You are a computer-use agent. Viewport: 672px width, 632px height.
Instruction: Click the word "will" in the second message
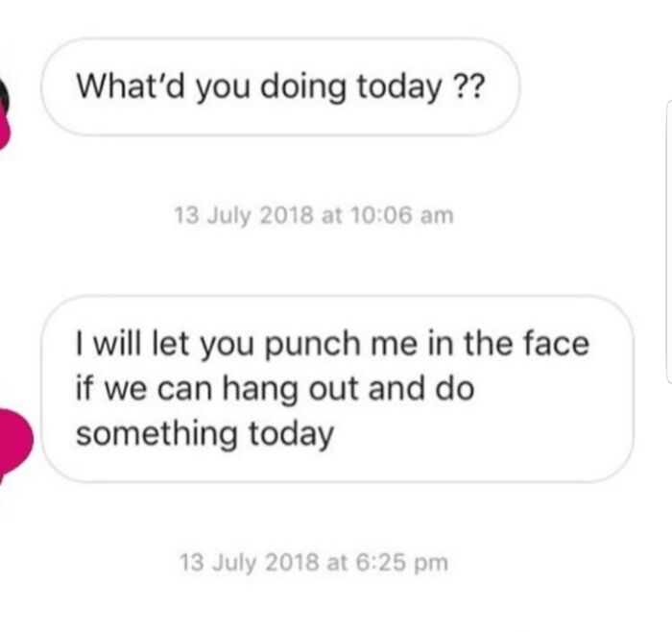pyautogui.click(x=117, y=346)
